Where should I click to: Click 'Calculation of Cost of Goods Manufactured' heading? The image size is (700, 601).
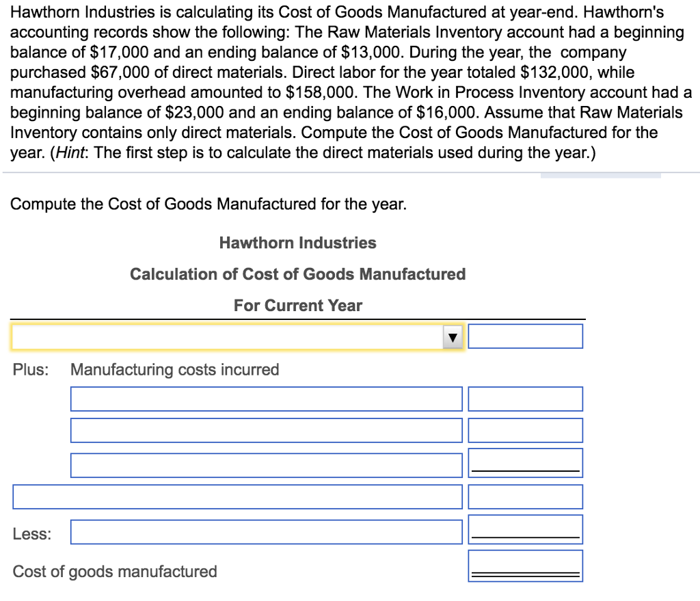coord(298,274)
